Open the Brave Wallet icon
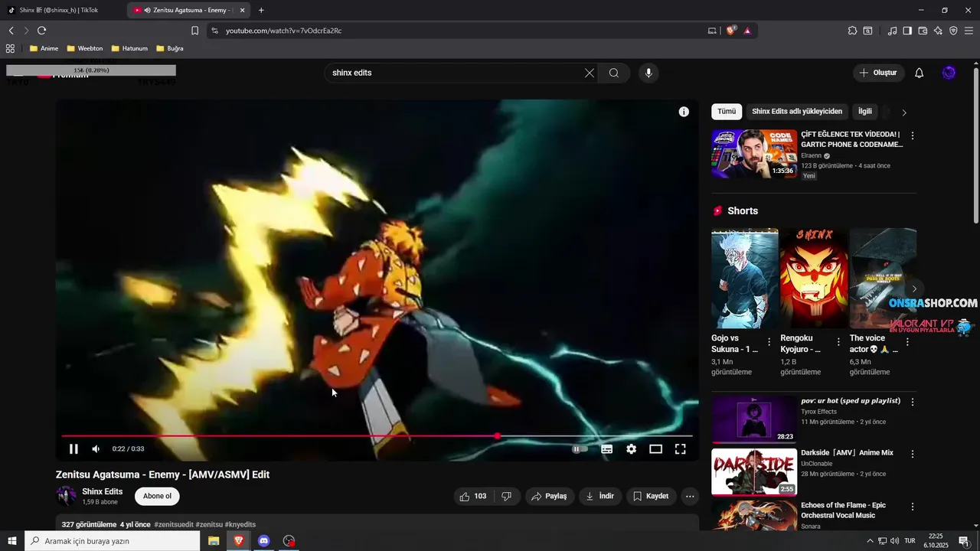Viewport: 980px width, 551px height. coord(923,31)
